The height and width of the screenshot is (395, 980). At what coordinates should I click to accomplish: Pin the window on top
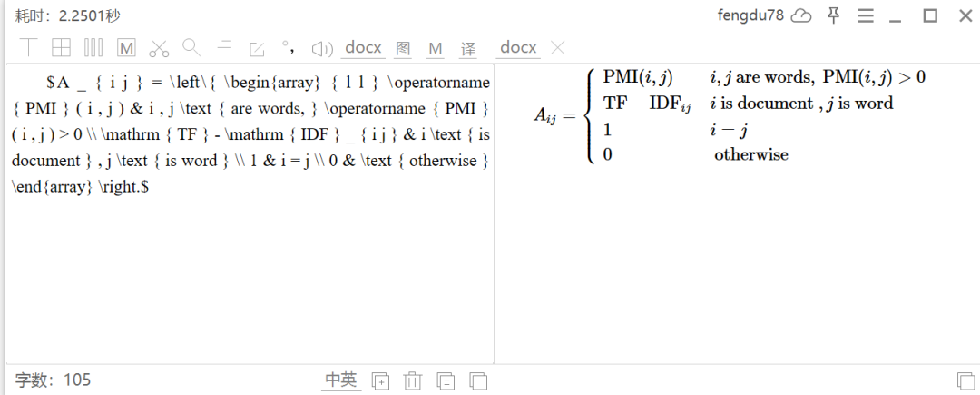click(833, 15)
